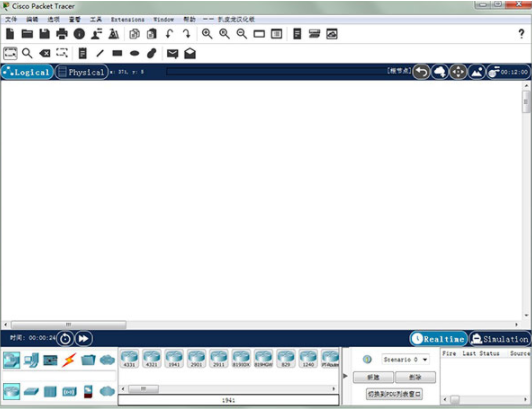Pick the 2911 router device
The image size is (532, 410).
[x=219, y=359]
